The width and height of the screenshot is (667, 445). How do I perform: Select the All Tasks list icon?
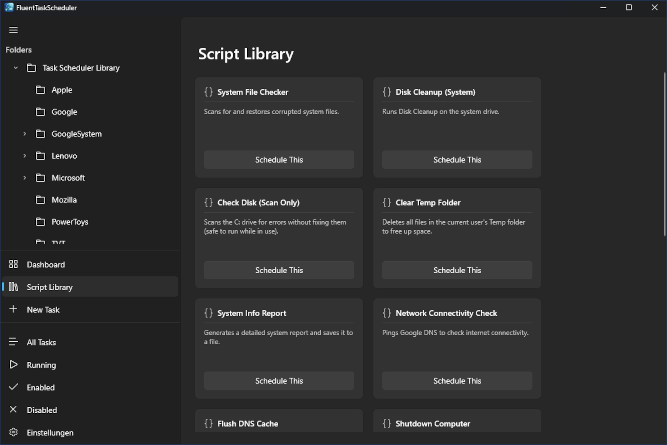[13, 342]
